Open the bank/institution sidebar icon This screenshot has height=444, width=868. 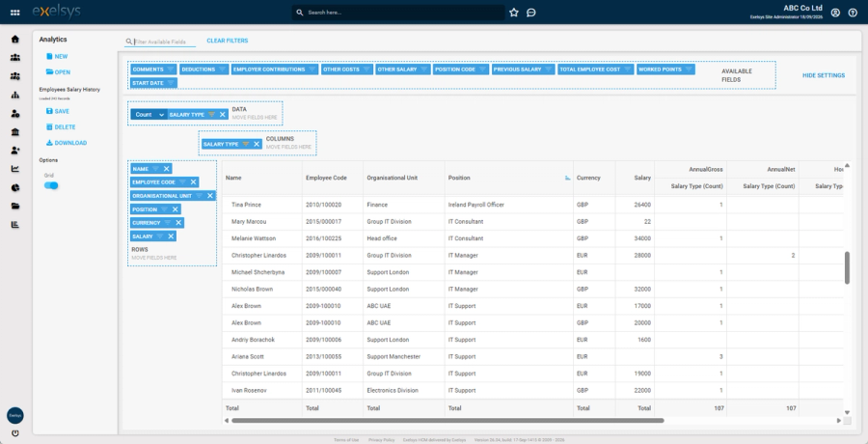[14, 132]
